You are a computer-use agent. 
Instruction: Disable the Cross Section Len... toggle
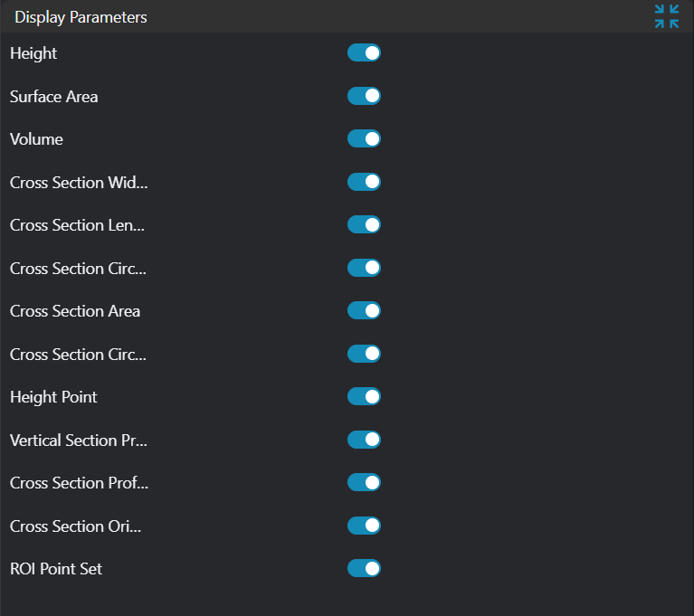[364, 225]
